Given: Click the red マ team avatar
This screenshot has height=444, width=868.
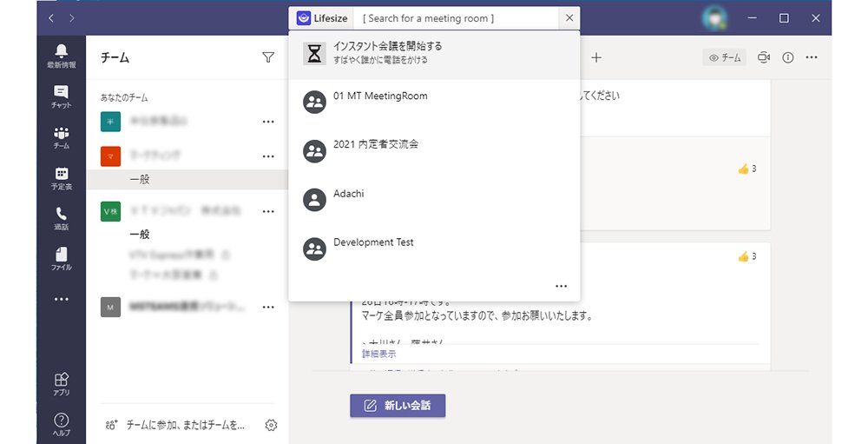Looking at the screenshot, I should pyautogui.click(x=111, y=156).
